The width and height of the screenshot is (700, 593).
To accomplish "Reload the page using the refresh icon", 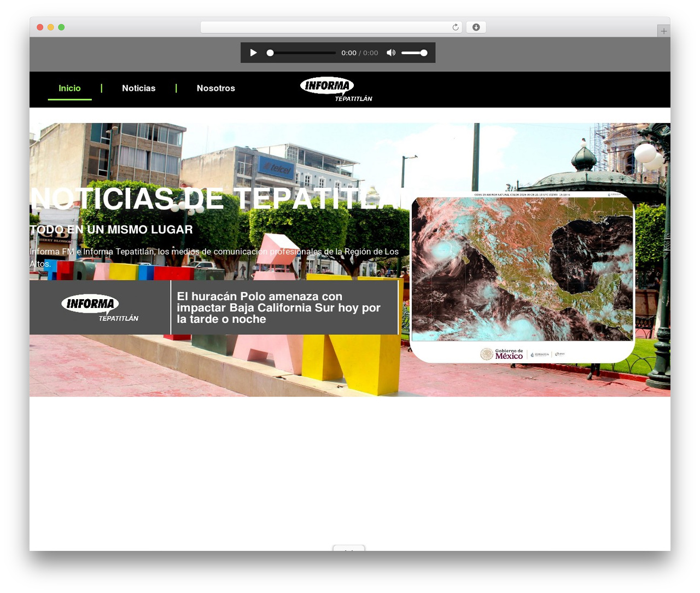I will [x=456, y=27].
